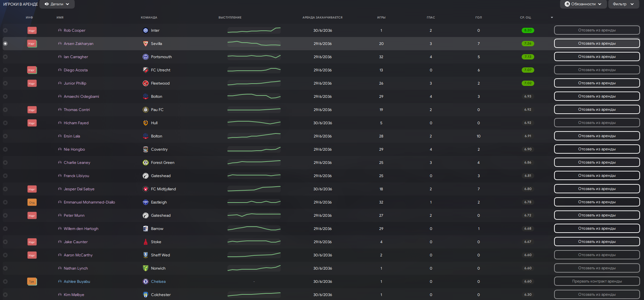Image resolution: width=644 pixels, height=300 pixels.
Task: Open Nie Hongbo's player profile link
Action: pyautogui.click(x=74, y=149)
